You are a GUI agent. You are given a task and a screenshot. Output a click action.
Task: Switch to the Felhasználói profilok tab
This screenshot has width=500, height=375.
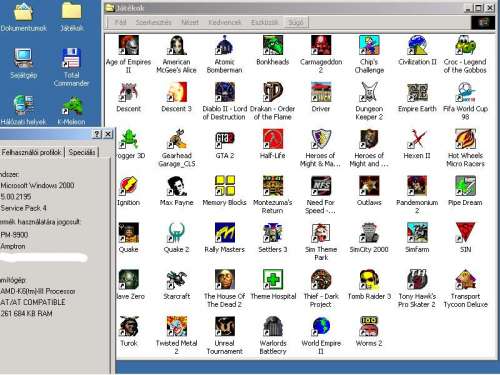(x=31, y=152)
